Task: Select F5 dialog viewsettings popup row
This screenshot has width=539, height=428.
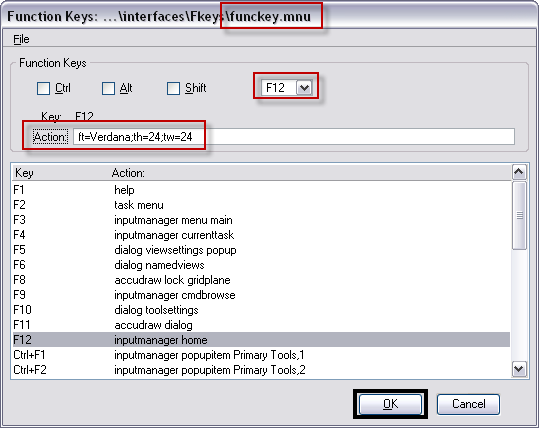Action: (261, 250)
